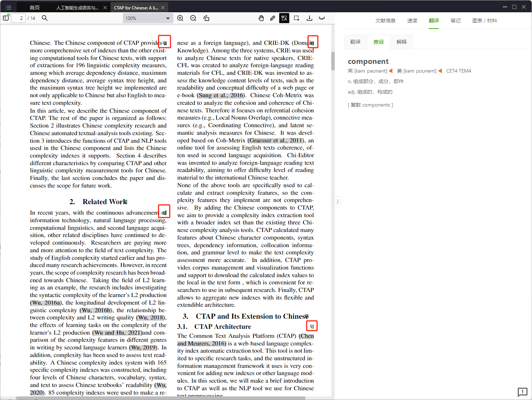Follow the citation link Wu, 2018
Viewport: 532px width, 400px height.
coord(150,318)
